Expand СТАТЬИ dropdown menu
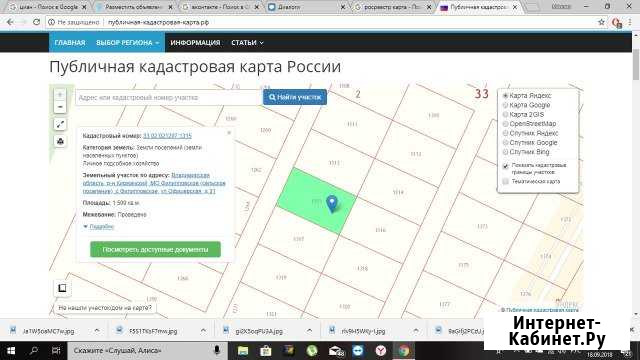This screenshot has width=640, height=360. 247,42
